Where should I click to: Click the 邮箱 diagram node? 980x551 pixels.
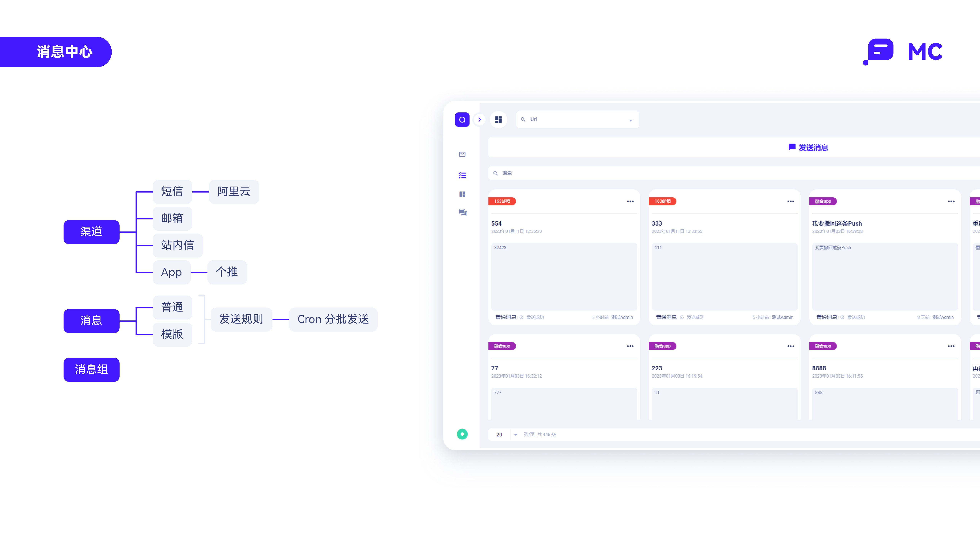172,218
